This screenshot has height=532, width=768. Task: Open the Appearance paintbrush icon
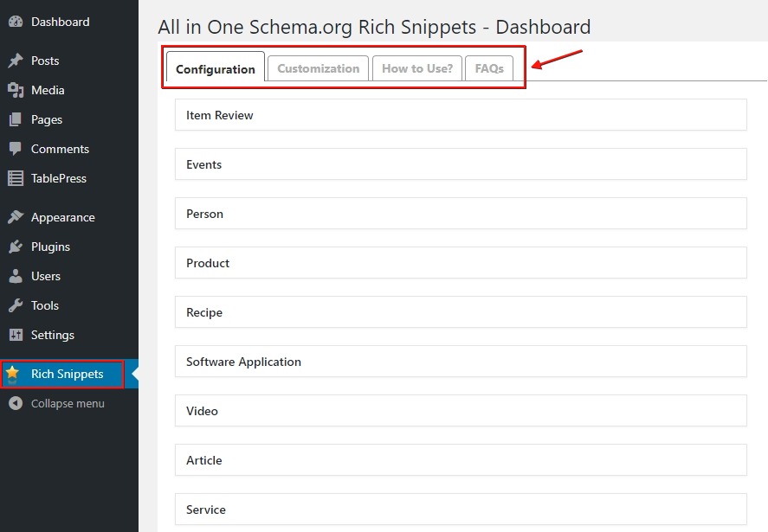[x=17, y=217]
